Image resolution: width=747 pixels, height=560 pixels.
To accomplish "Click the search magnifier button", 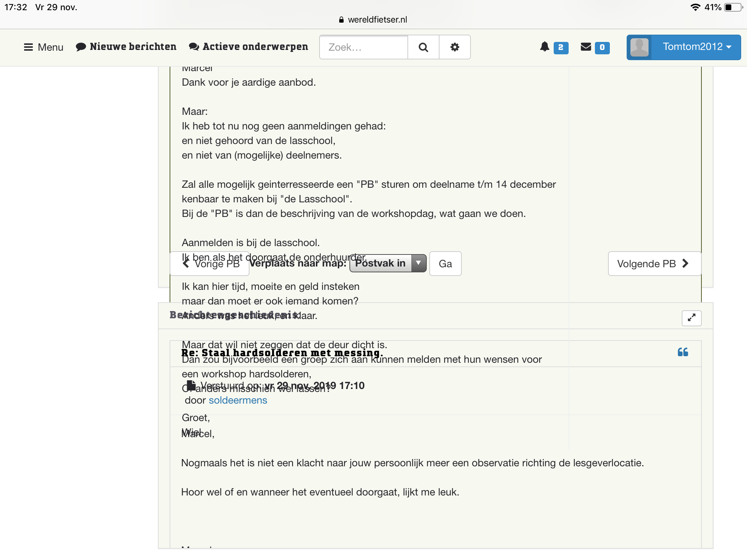I will point(423,47).
